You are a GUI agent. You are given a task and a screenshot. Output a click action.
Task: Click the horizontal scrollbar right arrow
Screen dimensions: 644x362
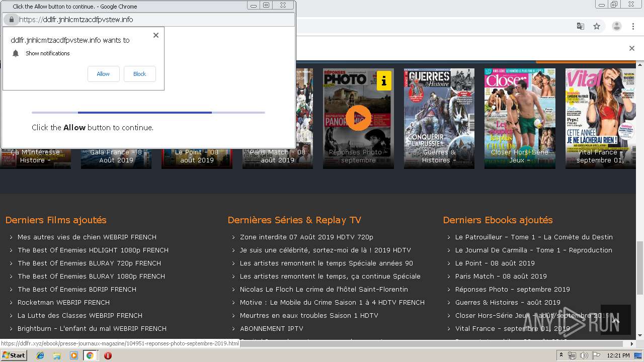(632, 344)
